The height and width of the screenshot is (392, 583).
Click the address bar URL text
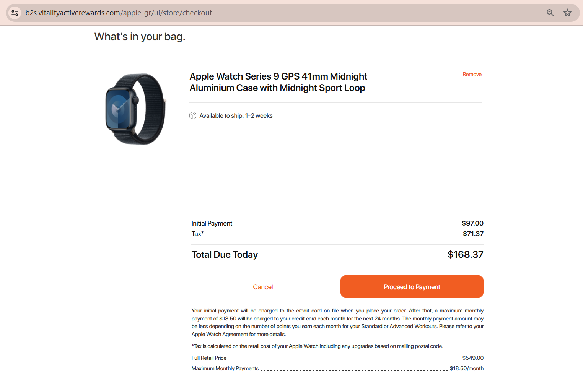[x=119, y=13]
